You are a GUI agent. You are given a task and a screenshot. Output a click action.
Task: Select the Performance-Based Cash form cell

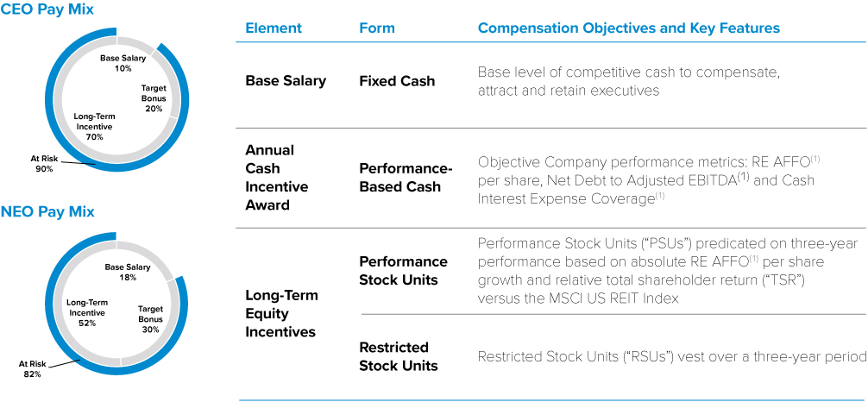coord(399,177)
